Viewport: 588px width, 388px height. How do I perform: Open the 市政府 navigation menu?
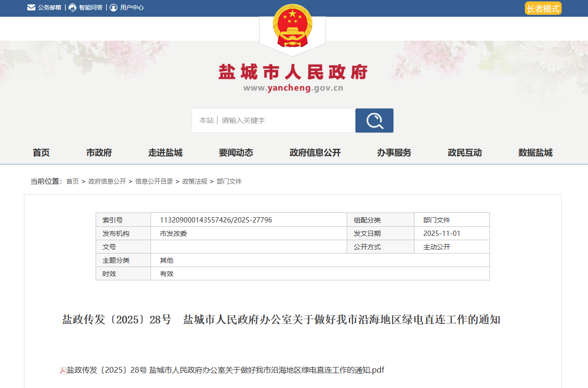pyautogui.click(x=99, y=153)
